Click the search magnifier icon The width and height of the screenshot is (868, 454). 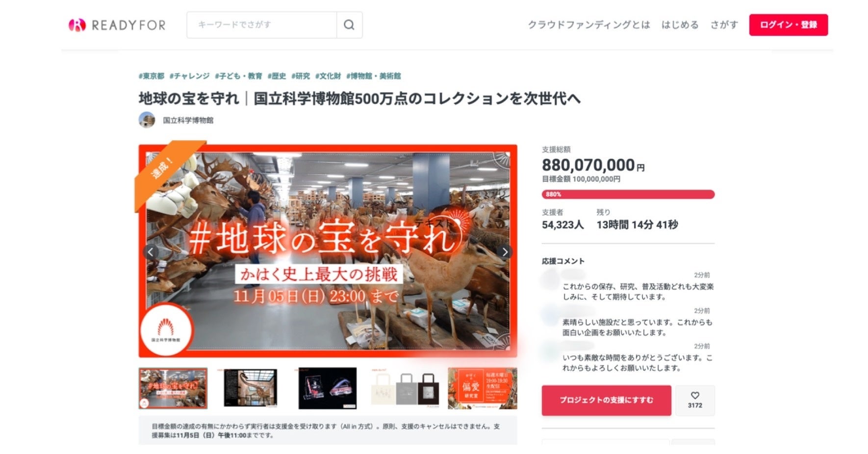click(x=349, y=25)
